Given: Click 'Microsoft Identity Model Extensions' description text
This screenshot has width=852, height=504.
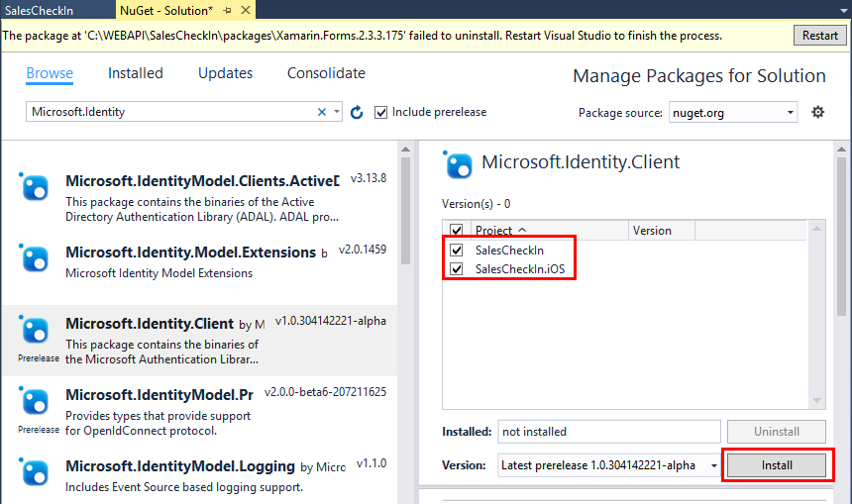Looking at the screenshot, I should coord(159,273).
